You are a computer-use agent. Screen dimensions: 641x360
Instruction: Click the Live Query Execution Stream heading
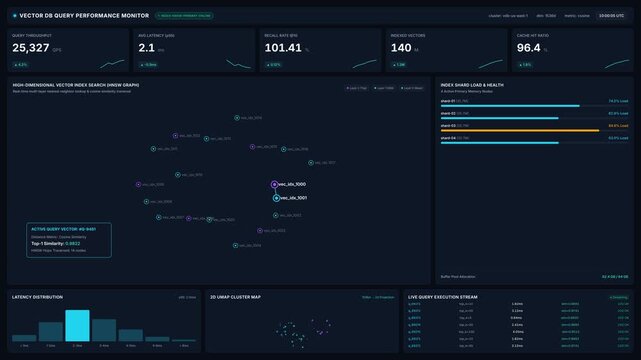[443, 297]
